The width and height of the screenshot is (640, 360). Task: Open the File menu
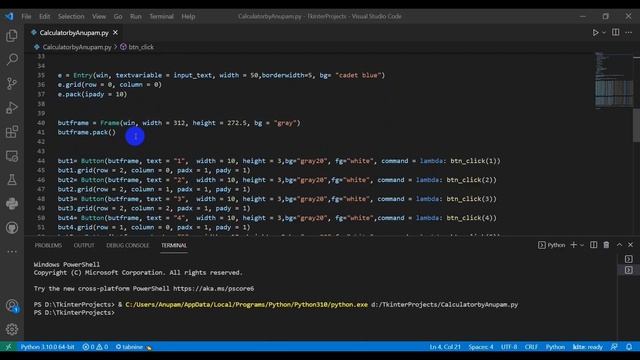[x=26, y=16]
